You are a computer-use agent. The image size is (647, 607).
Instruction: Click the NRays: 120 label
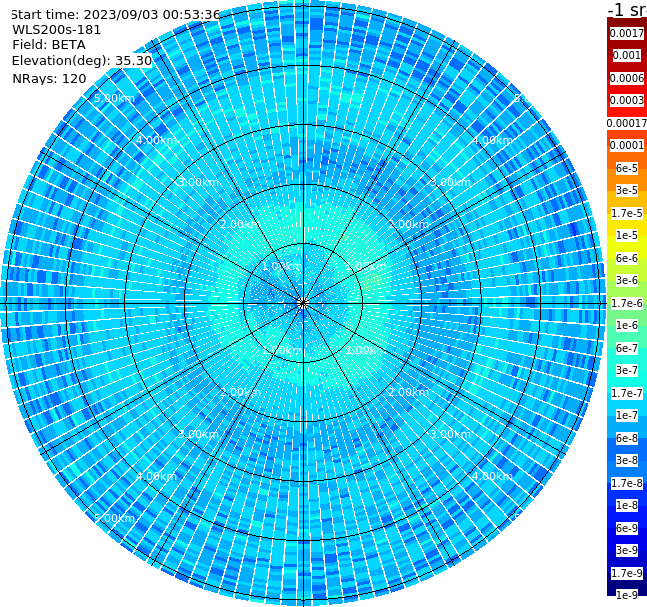click(x=49, y=79)
